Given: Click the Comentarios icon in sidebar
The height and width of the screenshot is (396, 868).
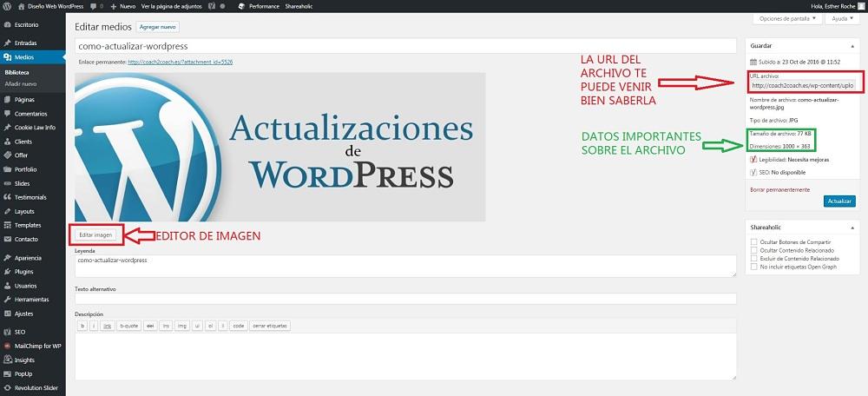Looking at the screenshot, I should tap(7, 114).
